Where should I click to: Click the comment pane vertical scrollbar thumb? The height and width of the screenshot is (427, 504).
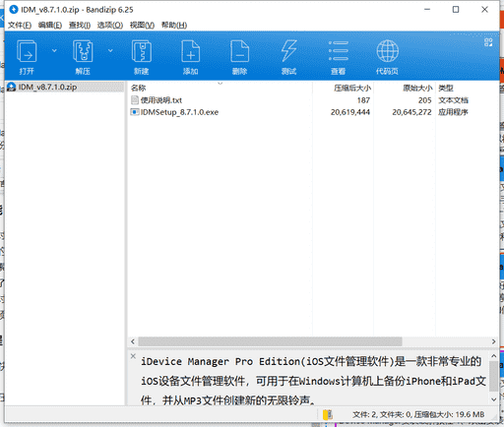(x=494, y=376)
